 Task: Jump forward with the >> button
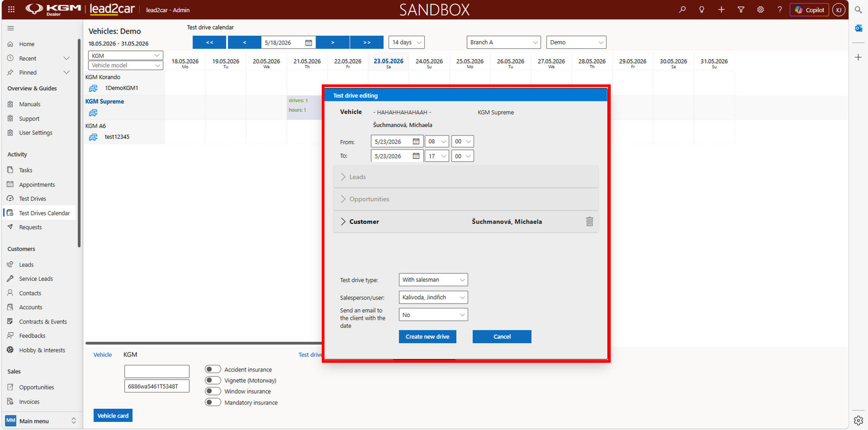click(367, 42)
